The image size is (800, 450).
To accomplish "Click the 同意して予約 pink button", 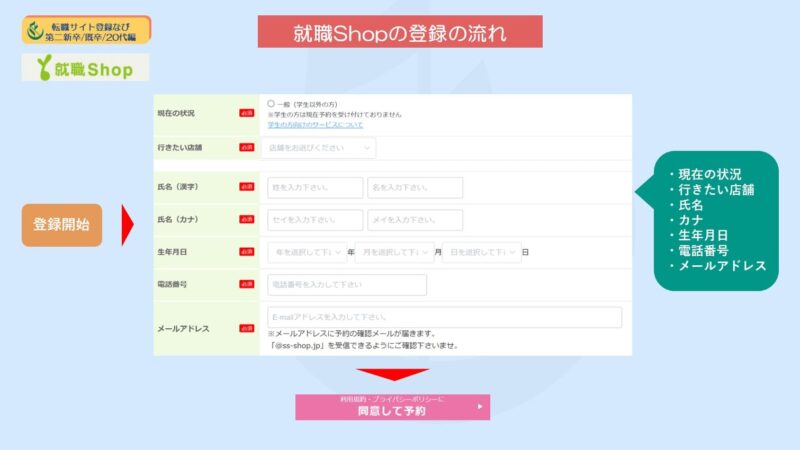I will tap(392, 407).
